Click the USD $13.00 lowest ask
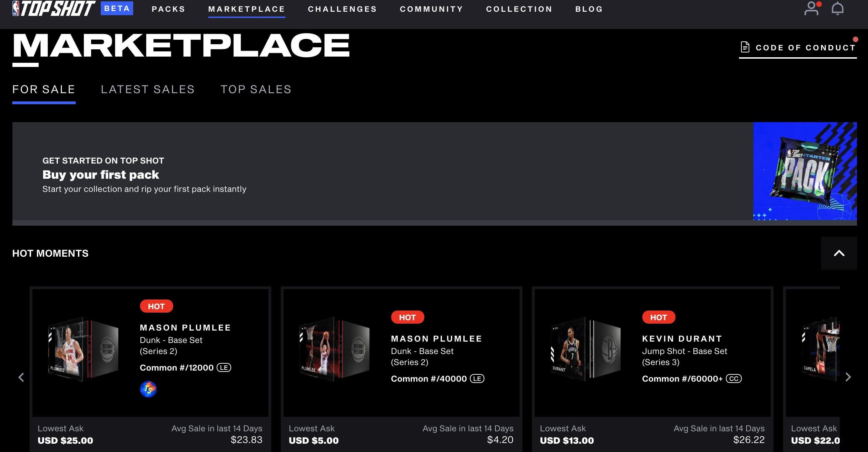The height and width of the screenshot is (452, 868). click(567, 441)
